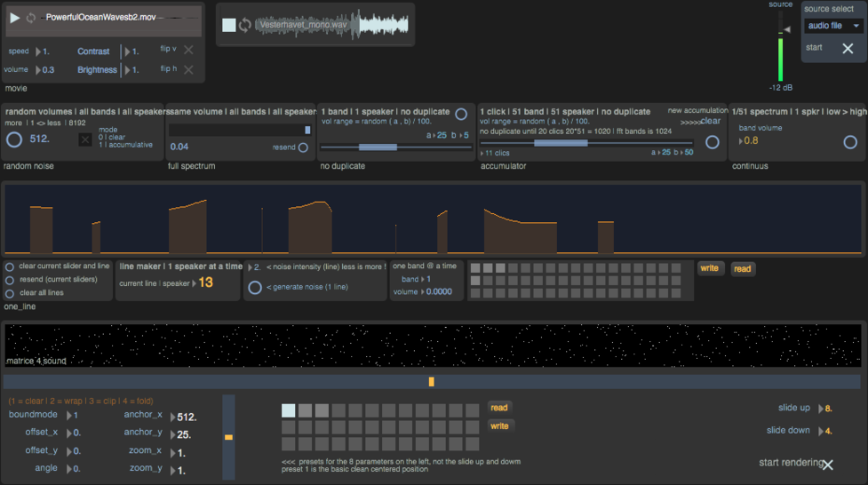Viewport: 868px width, 485px height.
Task: Toggle the random noise accumulative mode box
Action: 85,139
